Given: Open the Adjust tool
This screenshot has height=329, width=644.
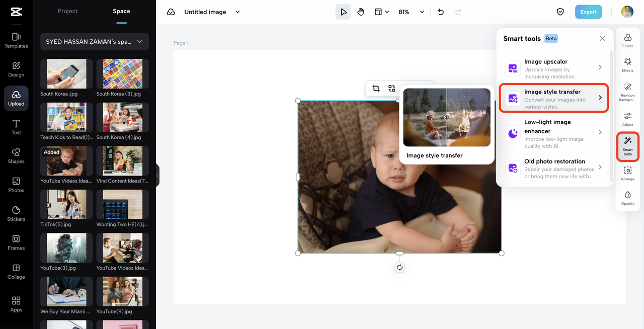Looking at the screenshot, I should pyautogui.click(x=627, y=119).
